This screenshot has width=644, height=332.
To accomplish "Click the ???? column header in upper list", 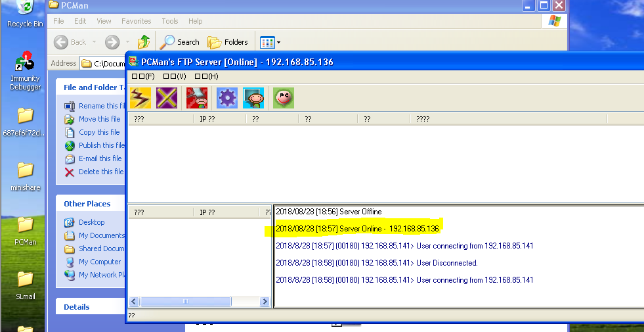I will [509, 119].
